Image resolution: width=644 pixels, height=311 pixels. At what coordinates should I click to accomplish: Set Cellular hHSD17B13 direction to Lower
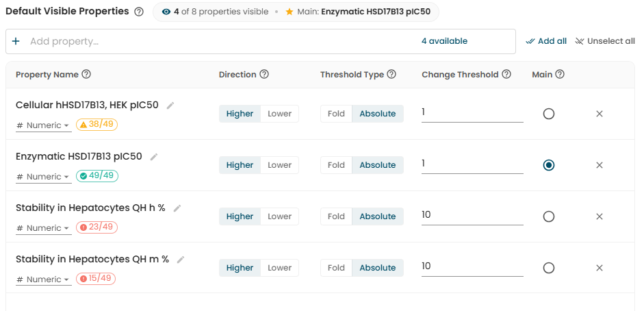(x=280, y=114)
